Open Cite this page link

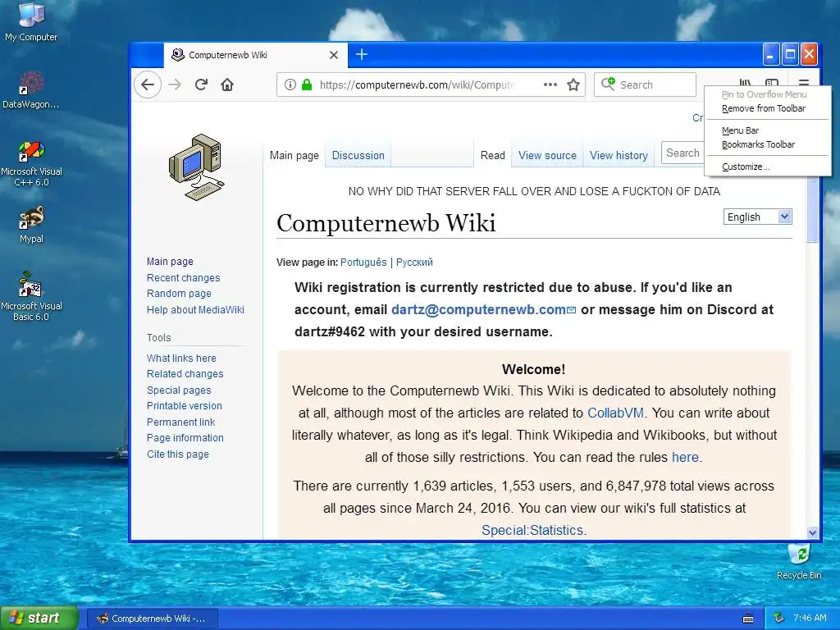(x=178, y=454)
